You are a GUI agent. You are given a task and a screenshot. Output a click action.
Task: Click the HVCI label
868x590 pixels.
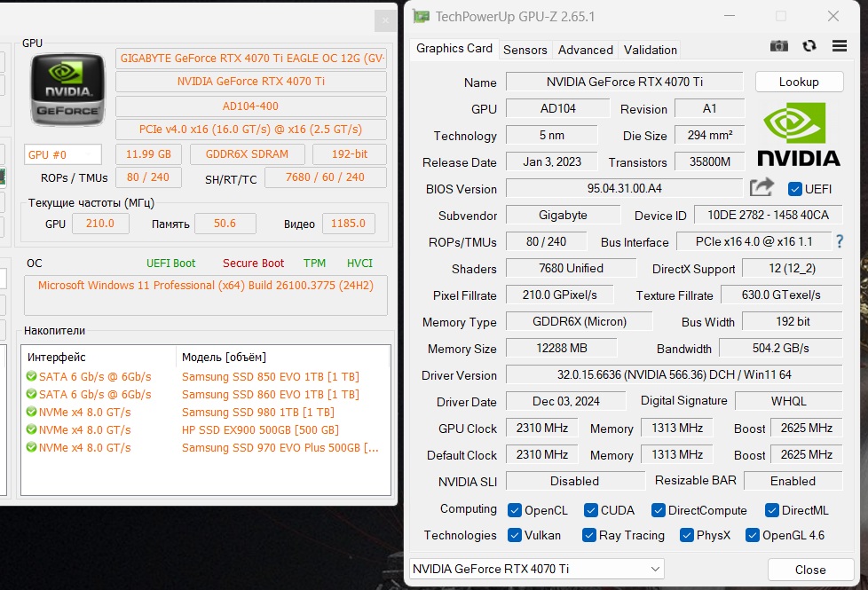359,264
